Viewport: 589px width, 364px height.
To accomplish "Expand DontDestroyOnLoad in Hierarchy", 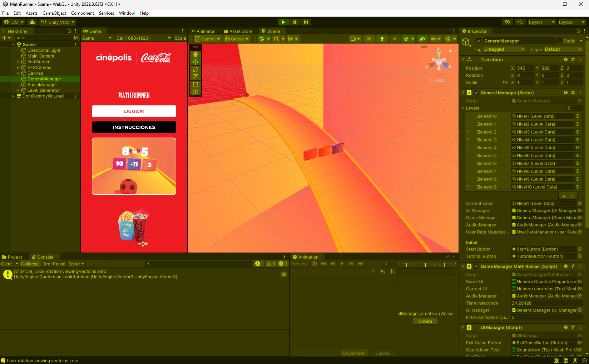I will coord(14,96).
